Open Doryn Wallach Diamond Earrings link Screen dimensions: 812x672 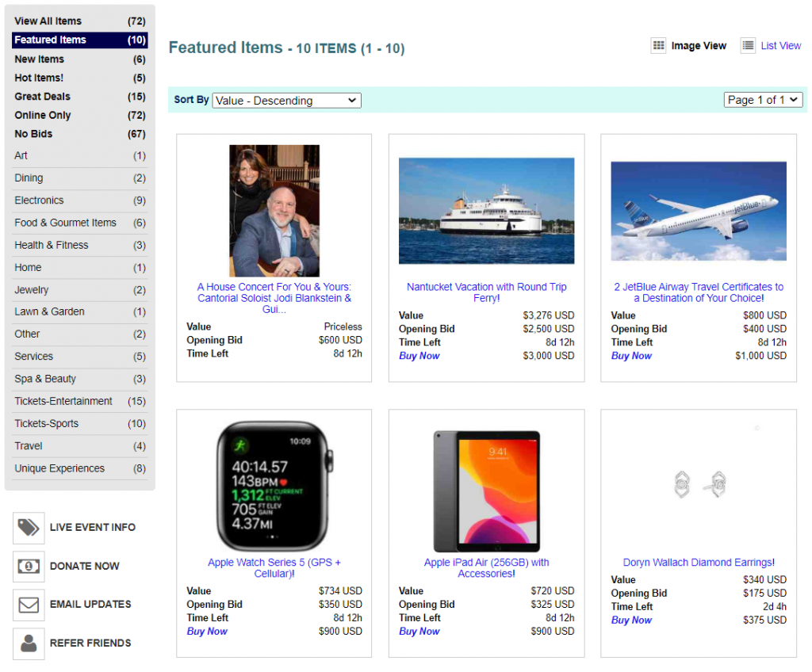(699, 562)
